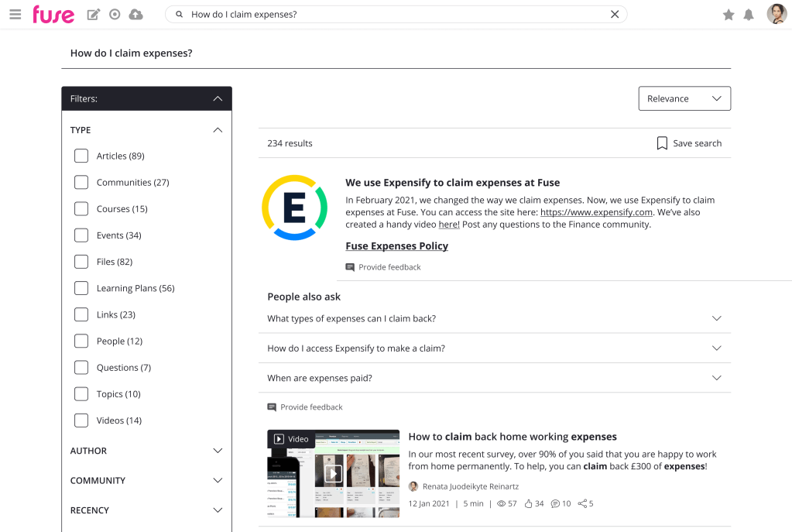The height and width of the screenshot is (532, 792).
Task: Click the Save search bookmark icon
Action: pos(662,143)
